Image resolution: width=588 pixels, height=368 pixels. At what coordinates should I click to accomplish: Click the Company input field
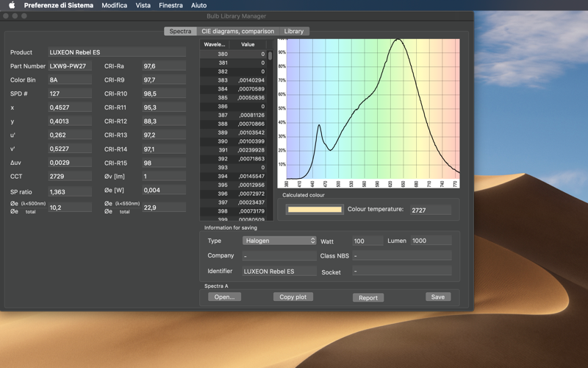coord(279,255)
